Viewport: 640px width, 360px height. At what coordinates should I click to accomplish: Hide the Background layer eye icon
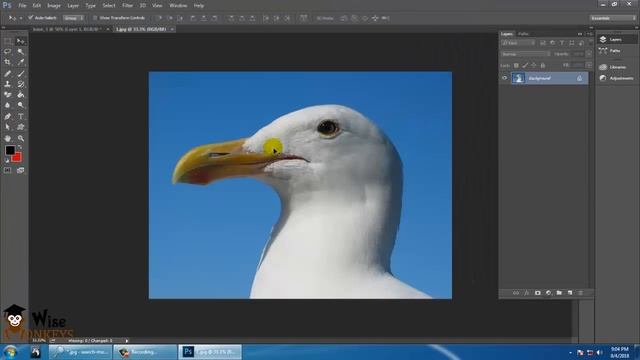click(x=504, y=78)
